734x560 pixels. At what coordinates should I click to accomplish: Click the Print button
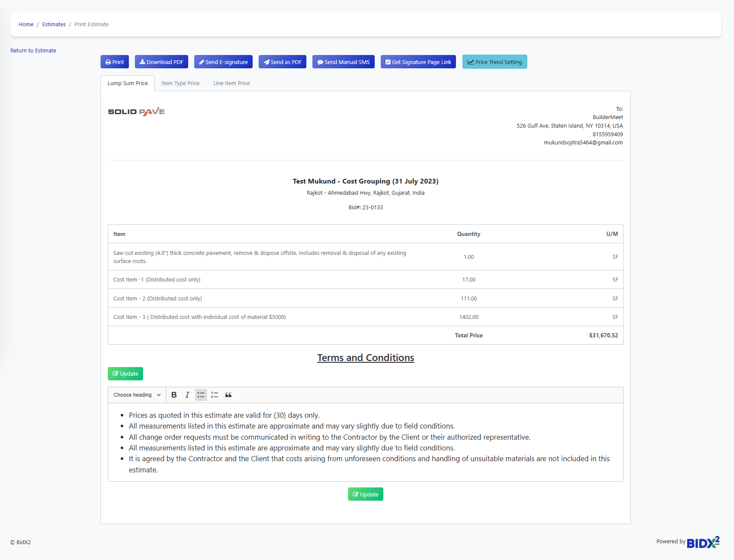[115, 62]
